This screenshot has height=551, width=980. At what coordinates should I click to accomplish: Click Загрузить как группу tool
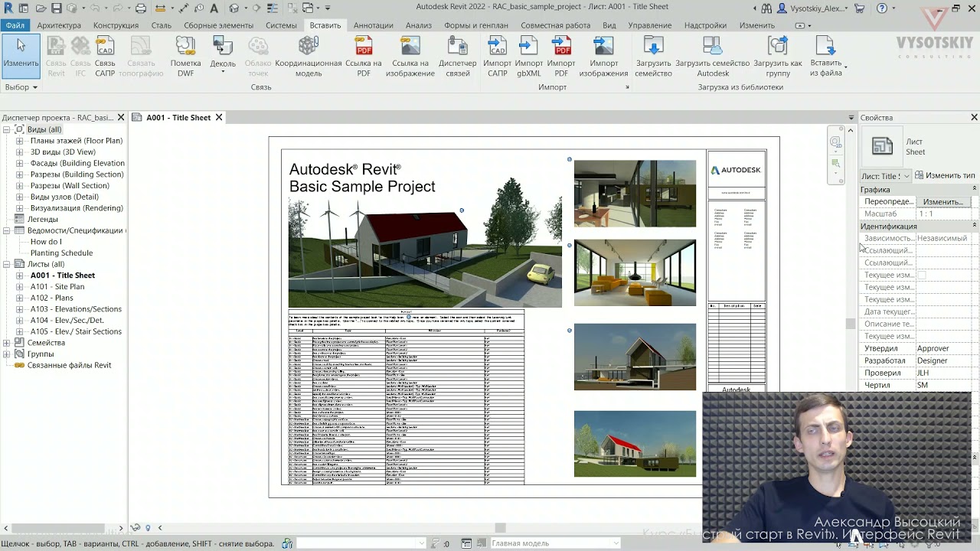(x=778, y=57)
